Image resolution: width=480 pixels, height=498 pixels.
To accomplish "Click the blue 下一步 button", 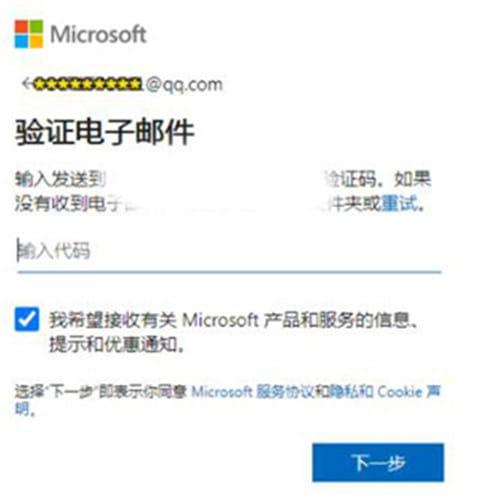I will pos(378,462).
